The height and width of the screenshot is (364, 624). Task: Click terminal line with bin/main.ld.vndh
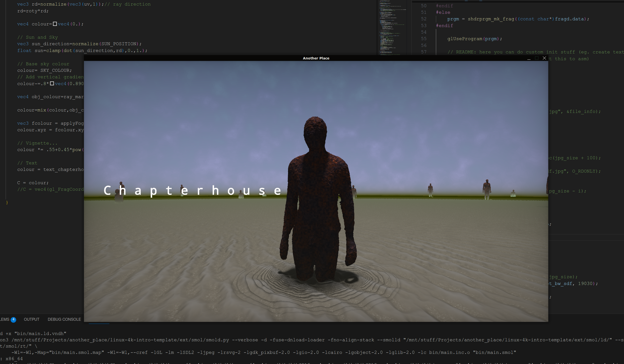tap(33, 334)
